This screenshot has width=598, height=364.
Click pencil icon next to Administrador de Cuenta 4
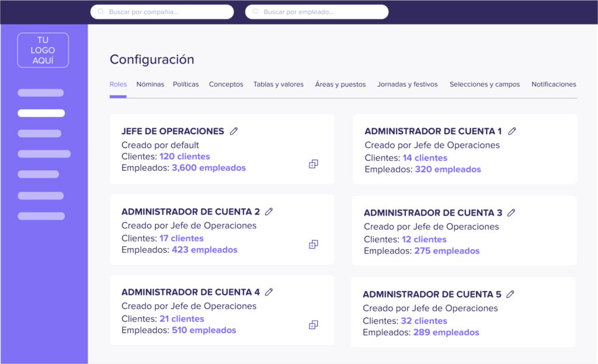click(269, 292)
